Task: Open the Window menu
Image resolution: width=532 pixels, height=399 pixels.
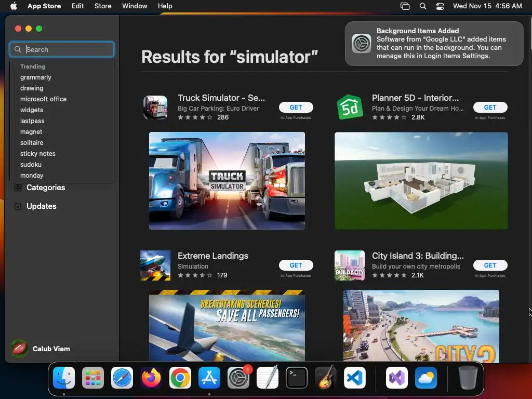Action: pos(135,6)
